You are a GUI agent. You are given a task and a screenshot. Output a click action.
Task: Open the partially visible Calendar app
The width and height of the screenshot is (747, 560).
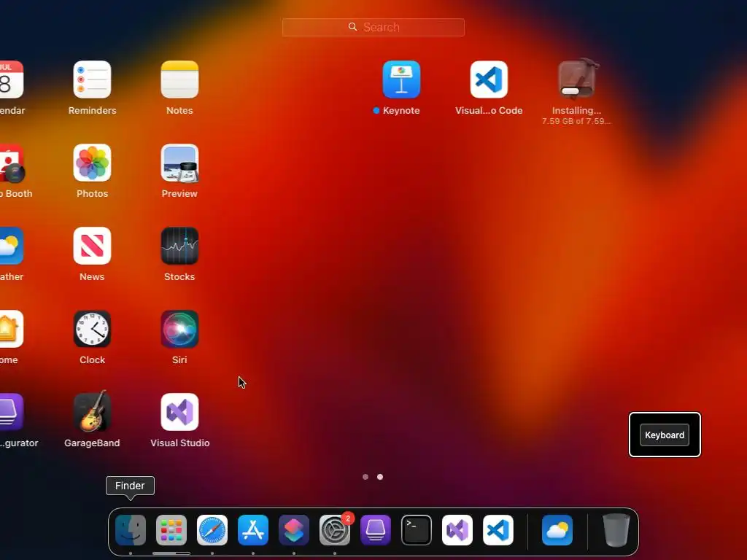[x=10, y=79]
